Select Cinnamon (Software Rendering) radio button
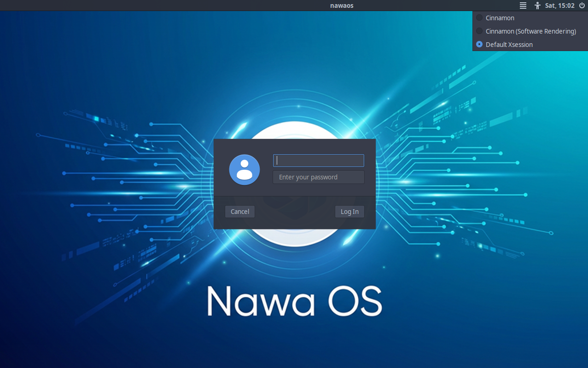Viewport: 588px width, 368px height. [479, 31]
